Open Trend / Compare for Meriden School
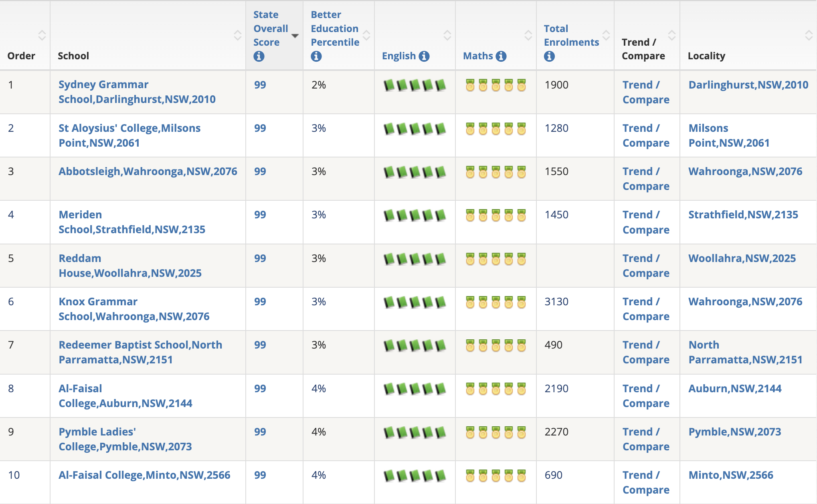The height and width of the screenshot is (504, 817). tap(646, 222)
